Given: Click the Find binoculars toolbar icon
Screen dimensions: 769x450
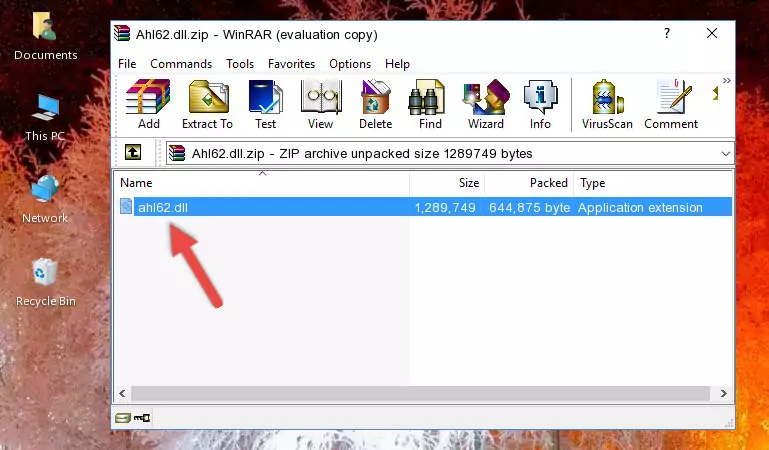Looking at the screenshot, I should 430,104.
